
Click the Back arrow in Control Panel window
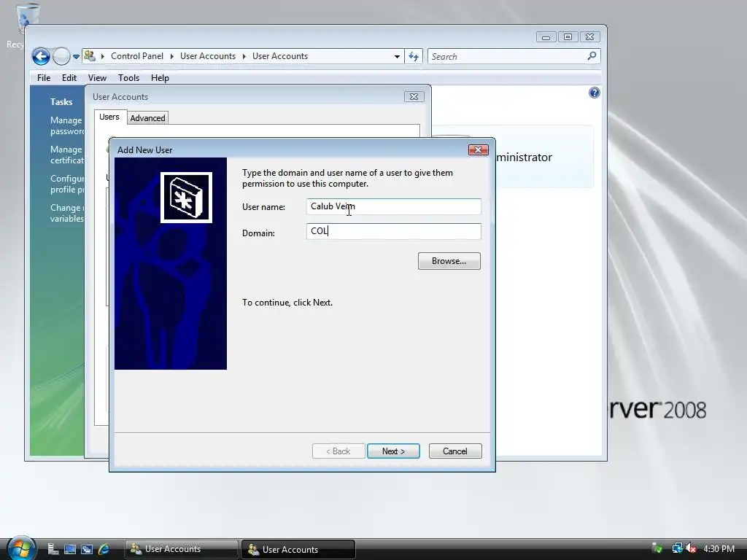[41, 57]
